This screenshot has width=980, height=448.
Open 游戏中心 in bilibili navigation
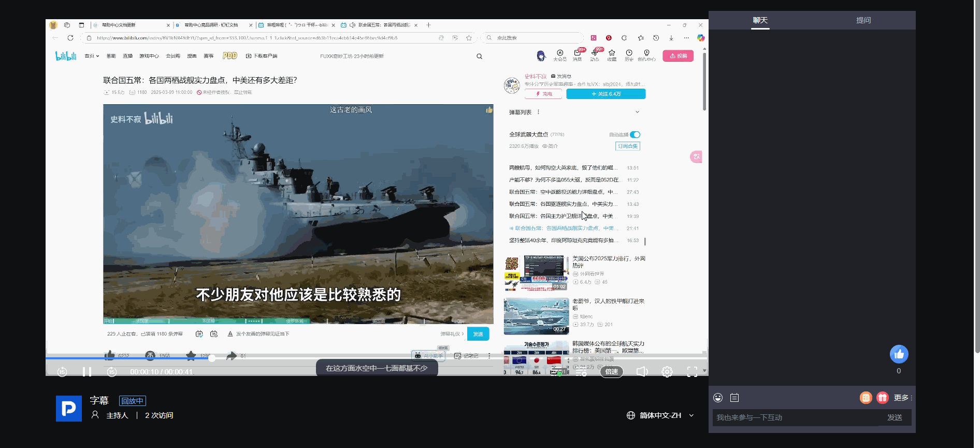coord(149,56)
